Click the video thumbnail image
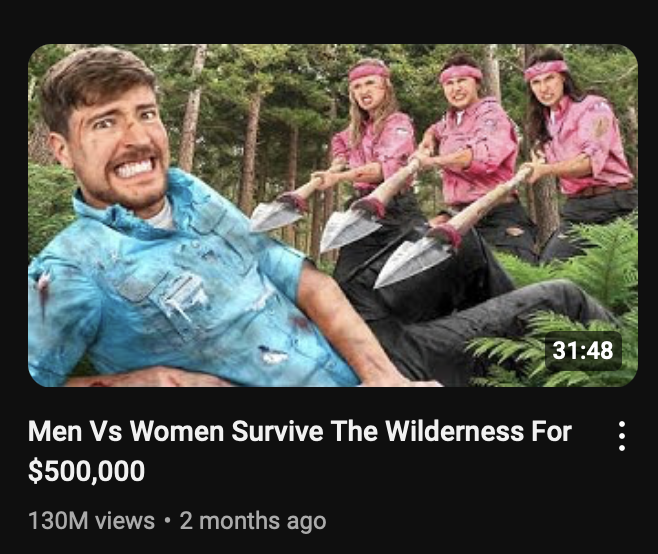Image resolution: width=658 pixels, height=554 pixels. 332,215
